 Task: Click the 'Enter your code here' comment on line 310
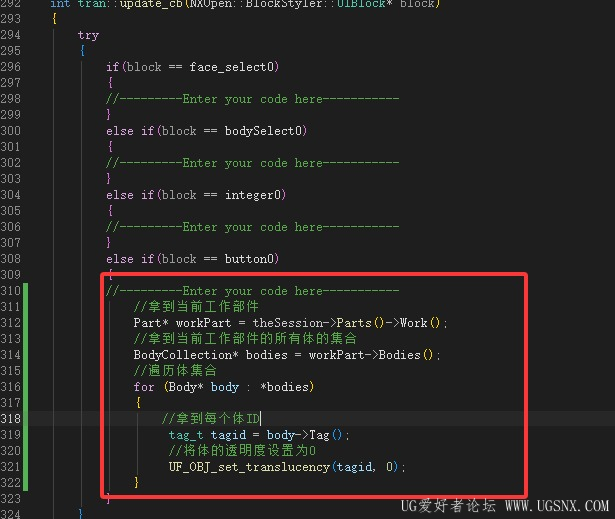[252, 291]
